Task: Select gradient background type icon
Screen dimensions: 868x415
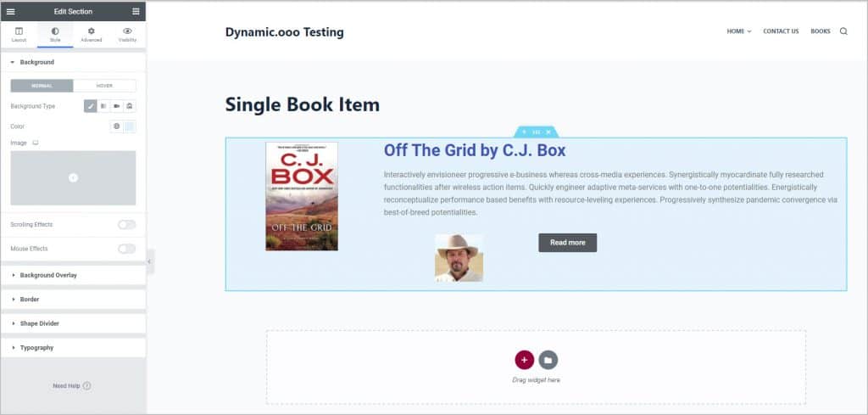Action: click(103, 106)
